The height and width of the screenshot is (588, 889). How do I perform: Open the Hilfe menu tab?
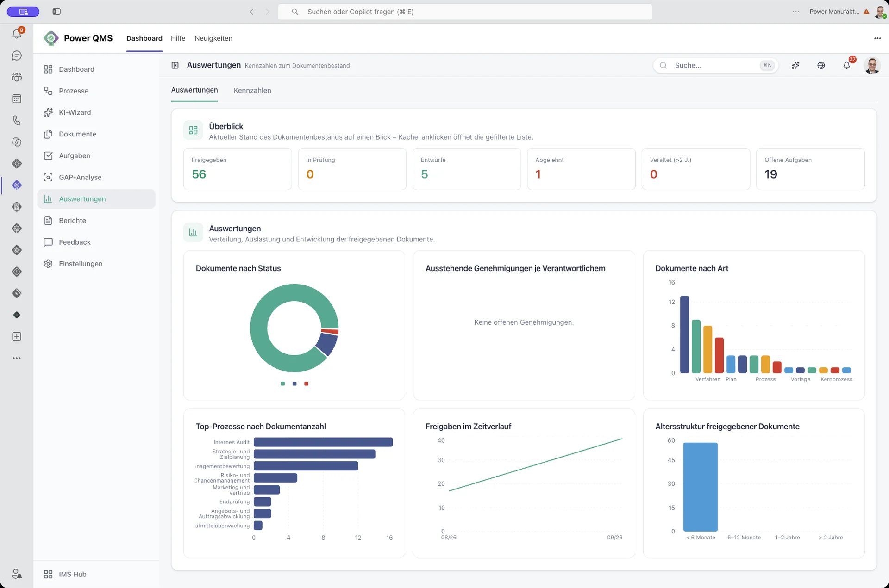click(178, 38)
